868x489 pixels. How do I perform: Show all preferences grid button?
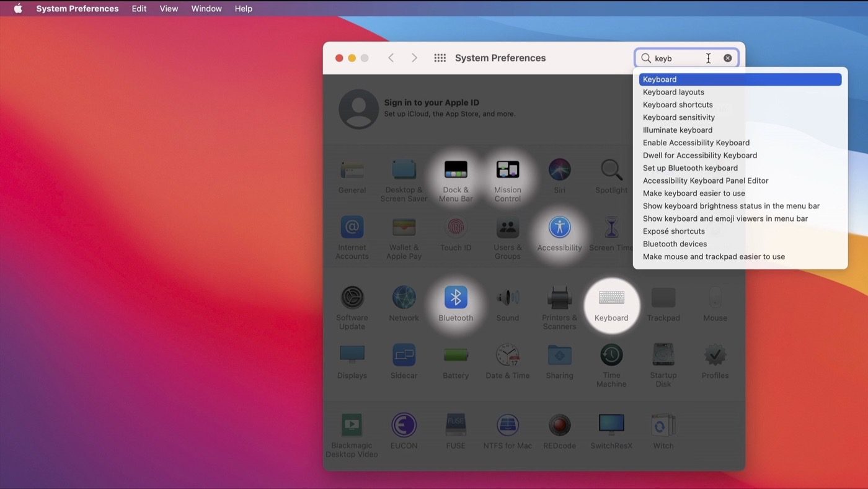pos(440,58)
